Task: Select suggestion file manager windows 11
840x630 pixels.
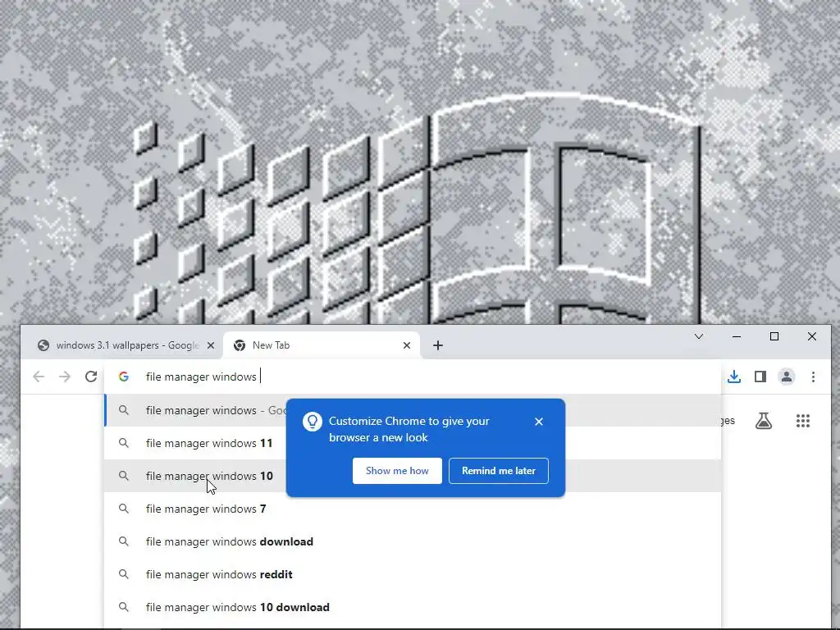Action: click(413, 443)
